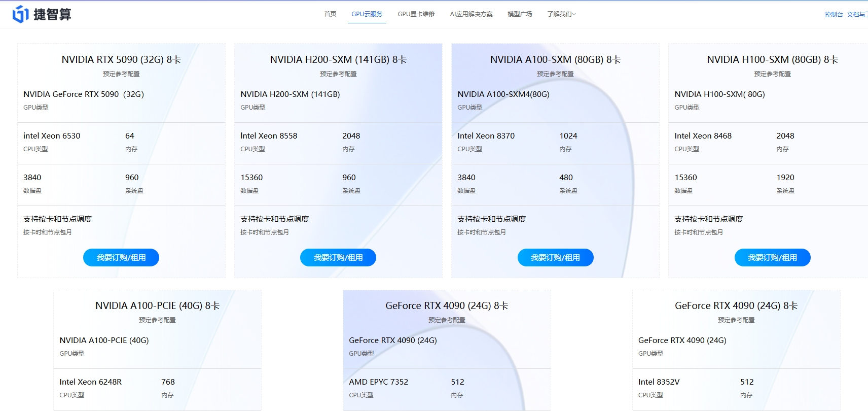
Task: Select the NVIDIA H200-SXM (141GB) 8卡 heading
Action: (x=338, y=60)
